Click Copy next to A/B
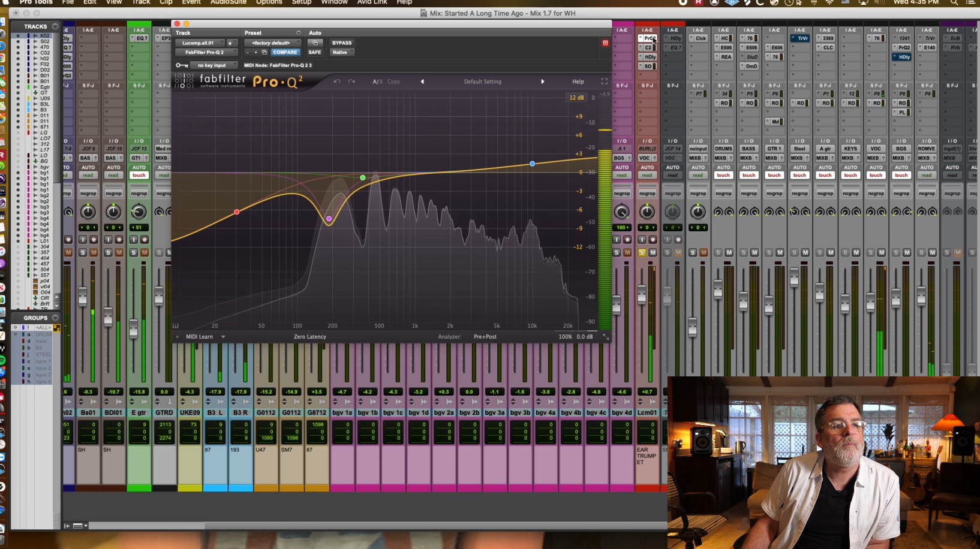The height and width of the screenshot is (549, 980). [393, 82]
